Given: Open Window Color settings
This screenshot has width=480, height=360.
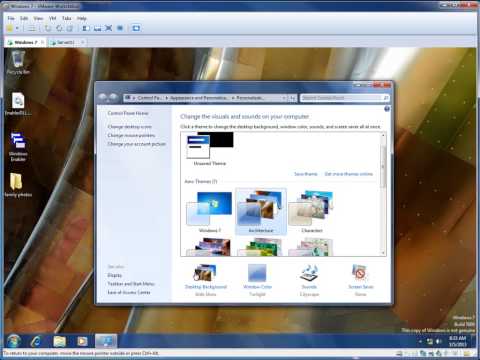Looking at the screenshot, I should [257, 280].
